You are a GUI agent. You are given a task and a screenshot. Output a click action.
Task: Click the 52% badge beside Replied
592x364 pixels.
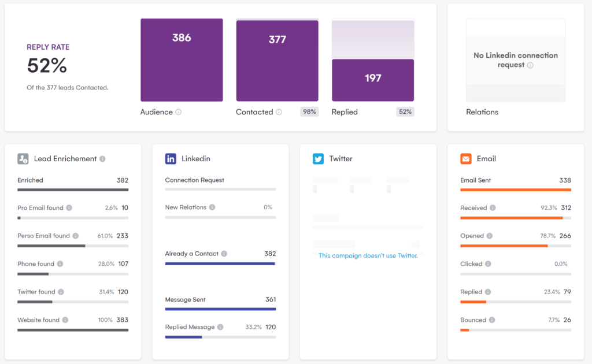(x=405, y=112)
